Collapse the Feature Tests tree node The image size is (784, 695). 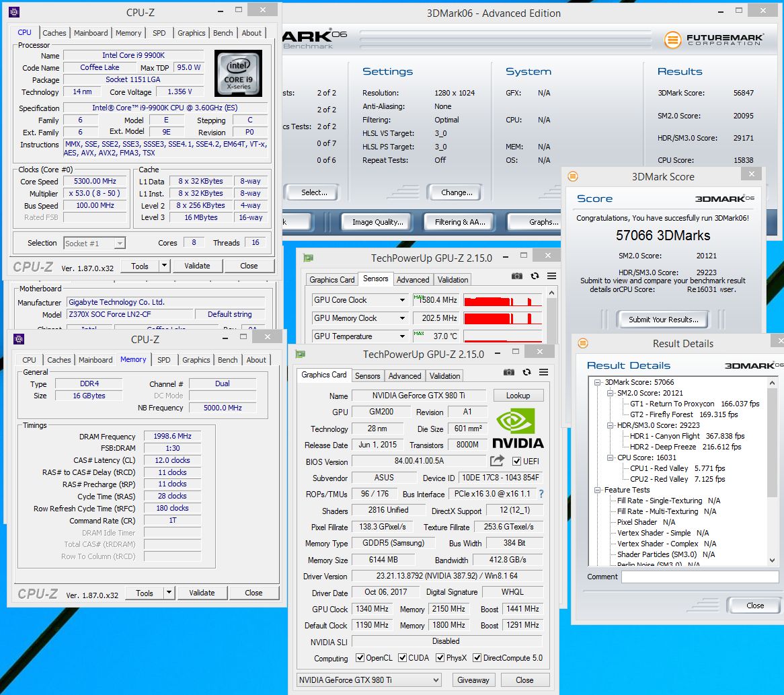tap(597, 490)
